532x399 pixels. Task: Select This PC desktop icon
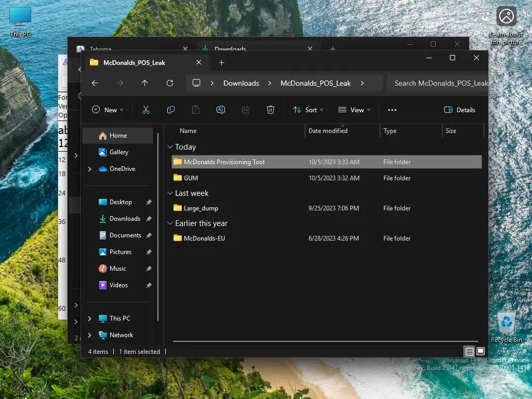[x=20, y=22]
